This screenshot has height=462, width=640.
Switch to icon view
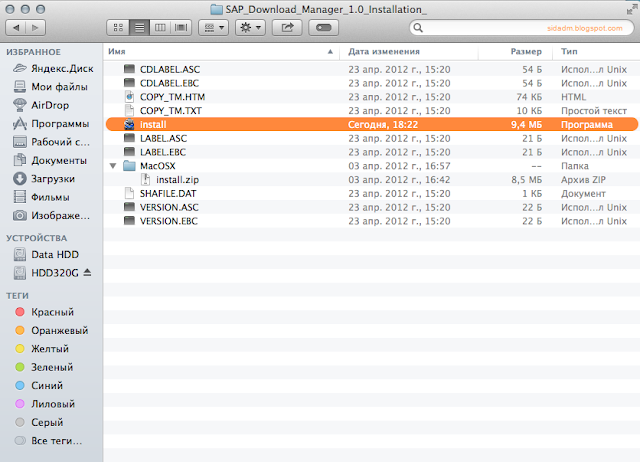pos(118,28)
